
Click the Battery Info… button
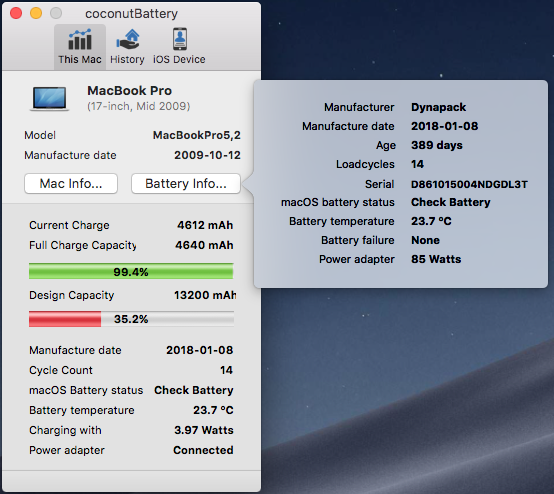(186, 183)
